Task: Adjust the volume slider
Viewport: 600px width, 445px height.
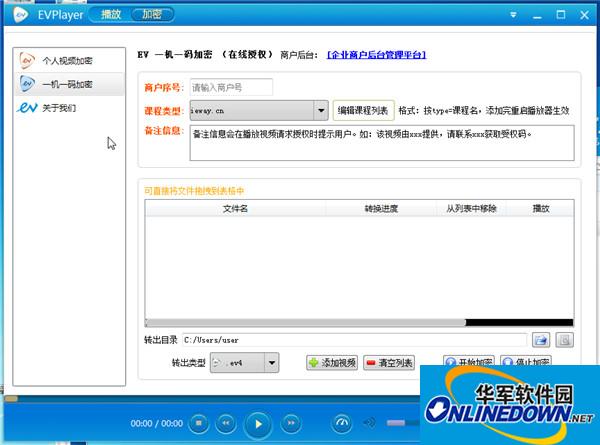Action: (x=403, y=423)
